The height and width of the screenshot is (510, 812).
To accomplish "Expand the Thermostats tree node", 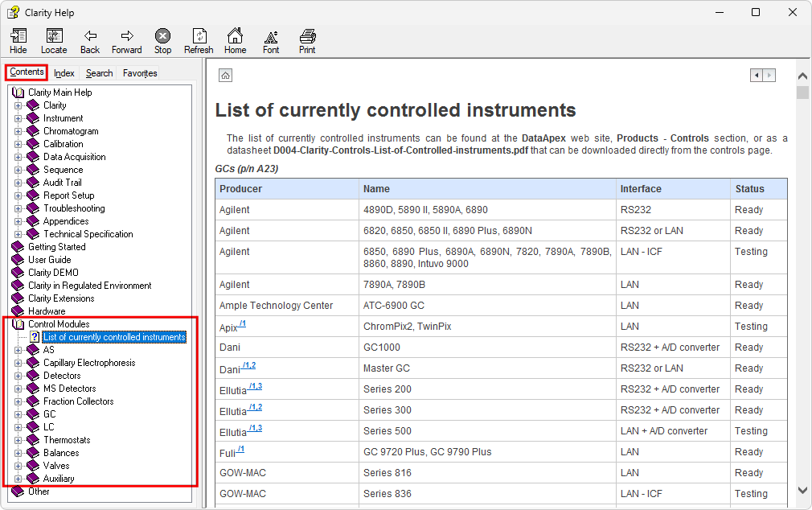I will (18, 440).
